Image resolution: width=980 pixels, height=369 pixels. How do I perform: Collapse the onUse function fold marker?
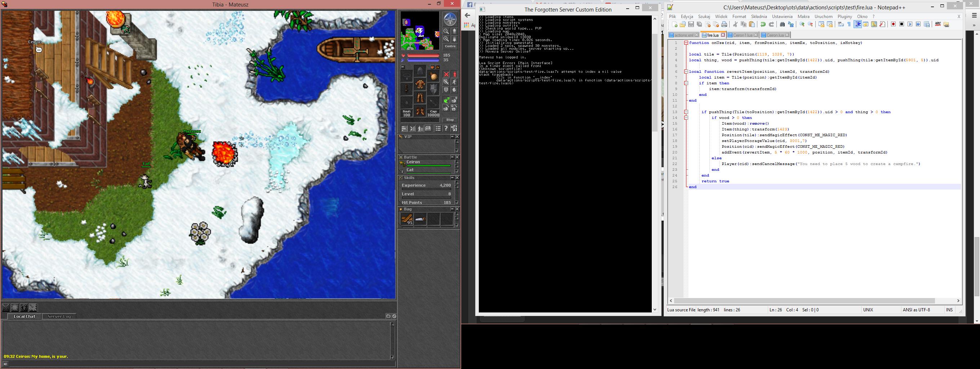[686, 43]
